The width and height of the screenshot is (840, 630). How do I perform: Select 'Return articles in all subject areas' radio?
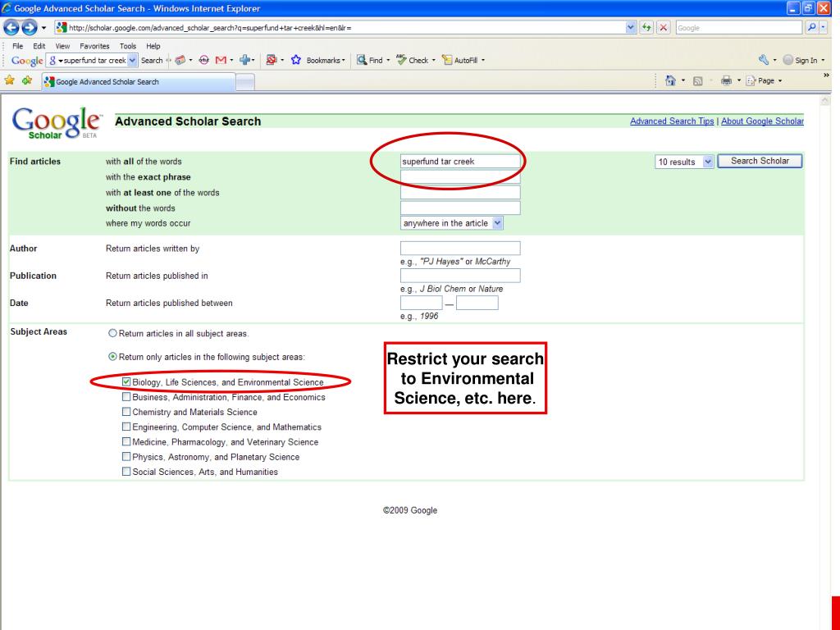112,333
